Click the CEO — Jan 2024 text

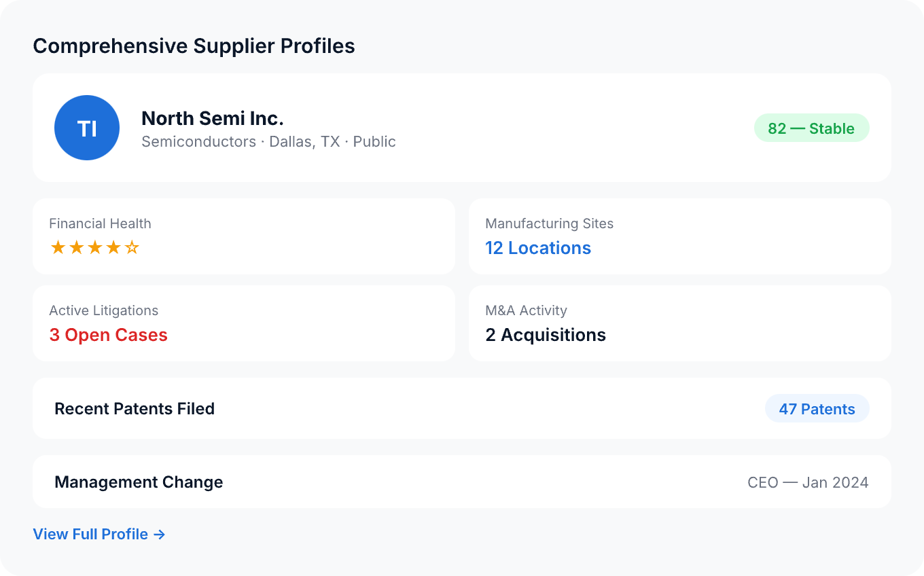click(808, 483)
